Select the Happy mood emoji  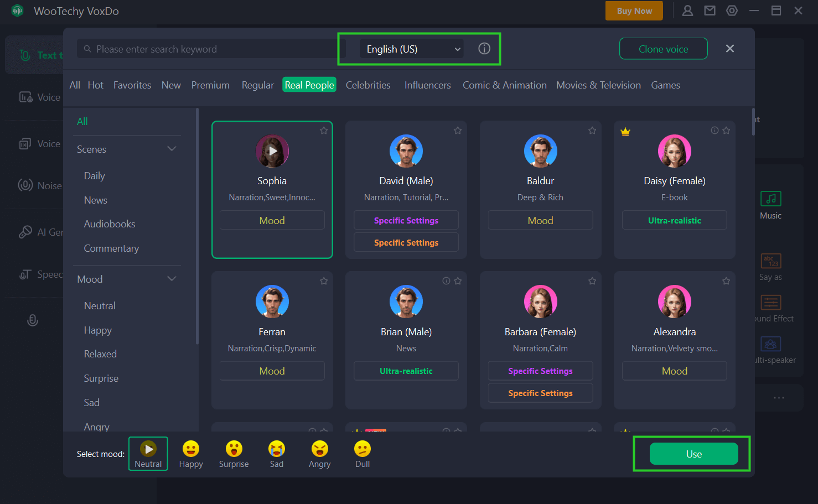click(x=191, y=449)
